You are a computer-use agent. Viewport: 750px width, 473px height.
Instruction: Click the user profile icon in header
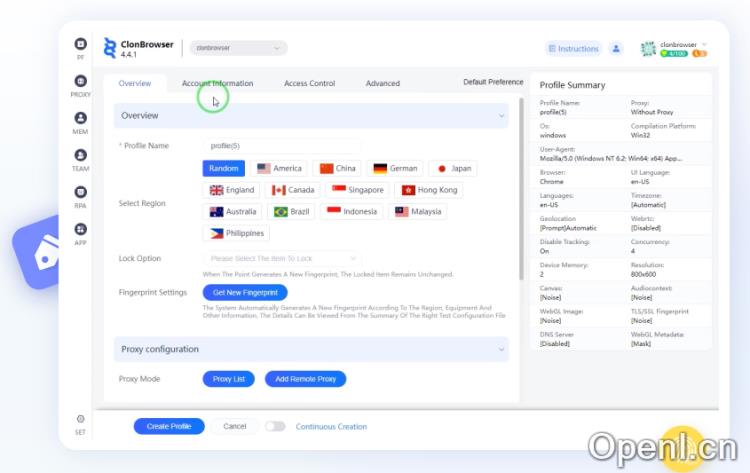(x=616, y=48)
